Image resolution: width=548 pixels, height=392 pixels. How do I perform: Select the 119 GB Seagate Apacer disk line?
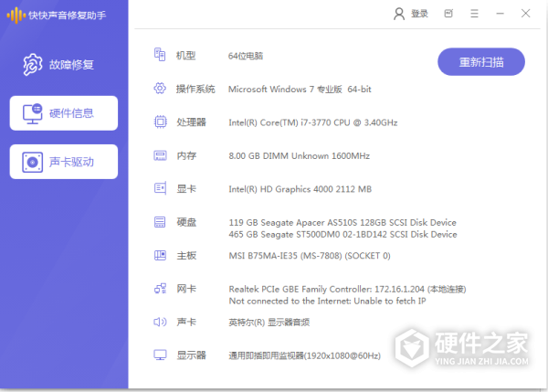342,222
